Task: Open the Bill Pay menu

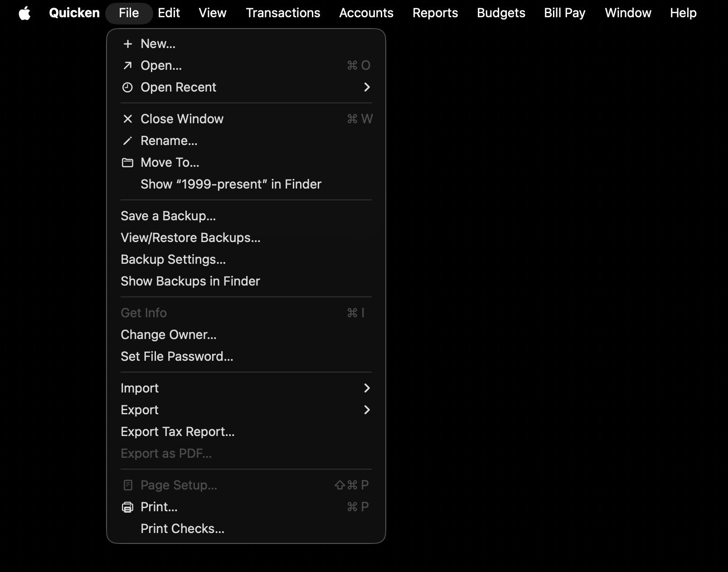Action: pyautogui.click(x=565, y=13)
